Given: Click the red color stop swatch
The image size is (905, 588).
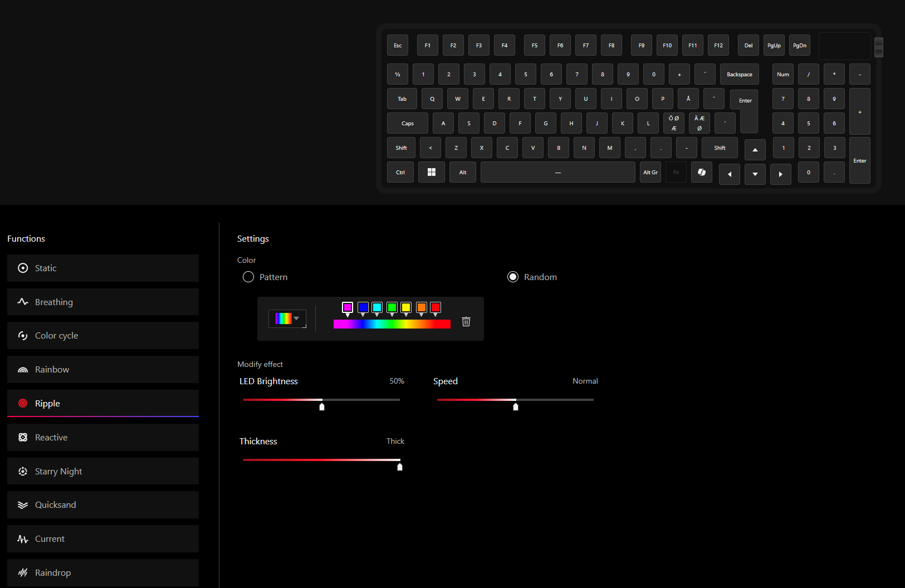Looking at the screenshot, I should click(x=436, y=307).
